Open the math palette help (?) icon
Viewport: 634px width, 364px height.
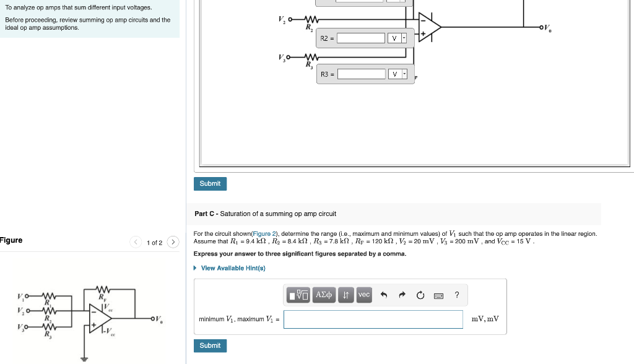[x=457, y=295]
